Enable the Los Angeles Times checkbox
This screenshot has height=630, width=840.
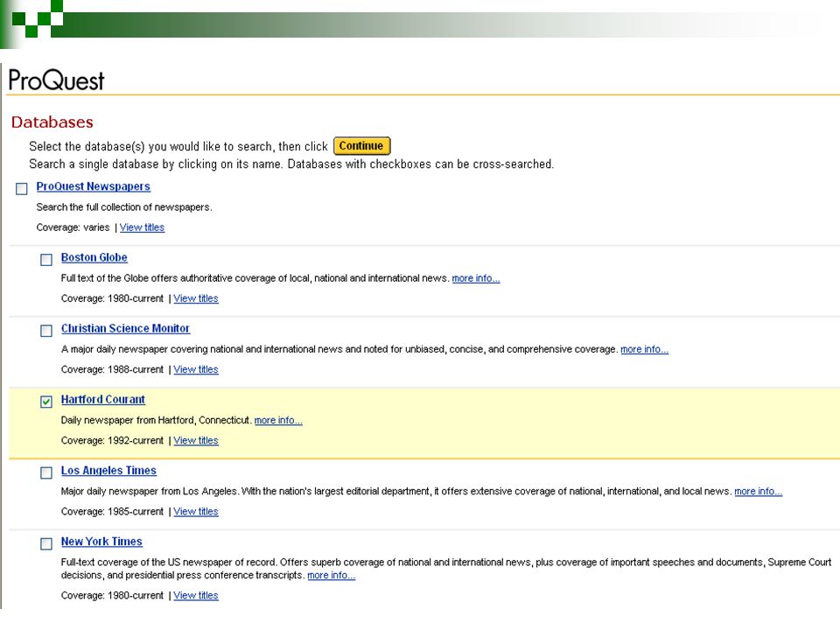pos(46,472)
